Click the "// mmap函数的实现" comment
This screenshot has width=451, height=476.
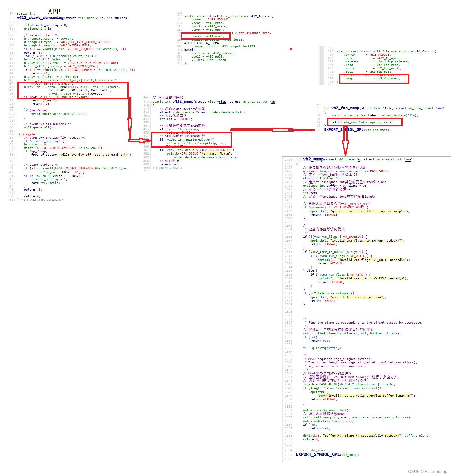[168, 97]
